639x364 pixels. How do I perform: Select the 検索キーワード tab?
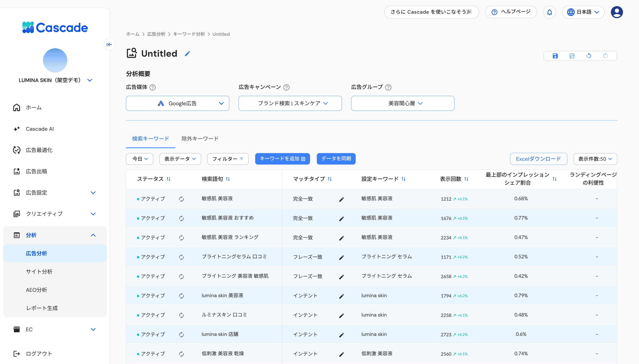coord(150,138)
